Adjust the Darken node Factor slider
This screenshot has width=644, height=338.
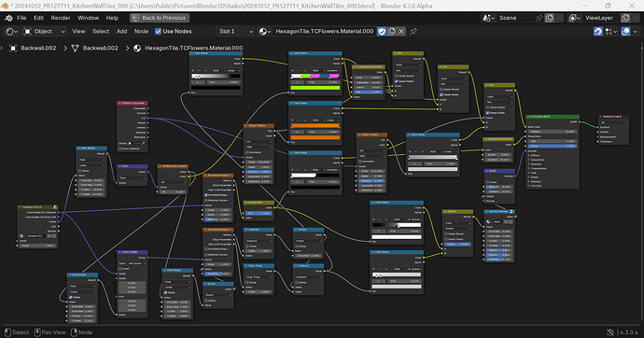(457, 244)
